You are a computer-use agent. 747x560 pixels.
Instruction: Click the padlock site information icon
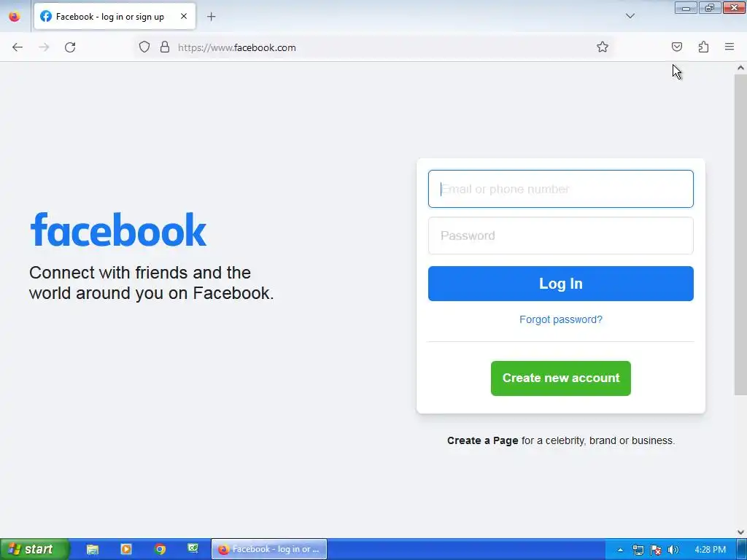pos(165,47)
